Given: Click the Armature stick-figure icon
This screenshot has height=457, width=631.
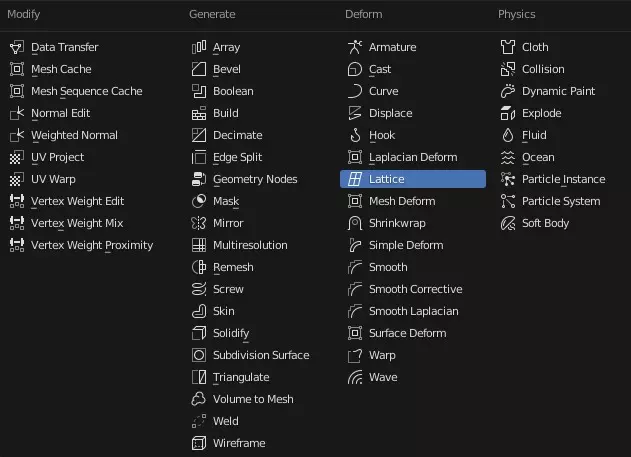Looking at the screenshot, I should pyautogui.click(x=355, y=47).
